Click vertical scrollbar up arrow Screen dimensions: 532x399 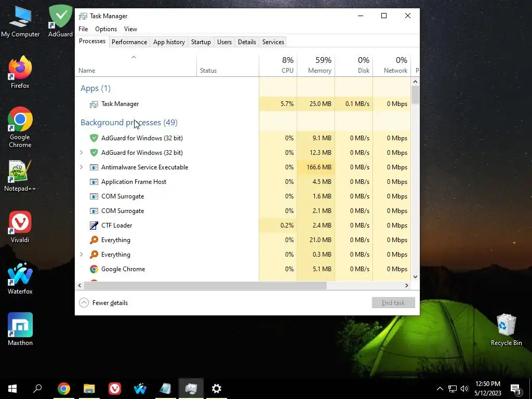pos(415,82)
